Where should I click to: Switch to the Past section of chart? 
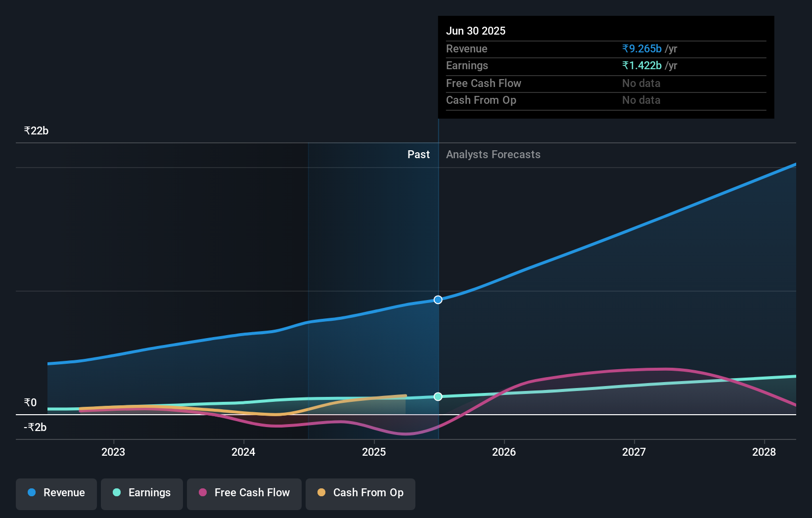pos(418,154)
